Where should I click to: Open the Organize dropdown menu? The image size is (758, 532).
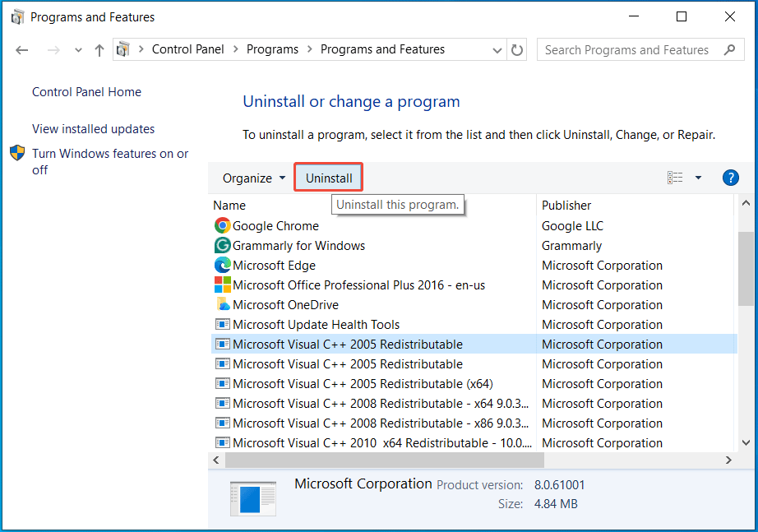pos(252,178)
